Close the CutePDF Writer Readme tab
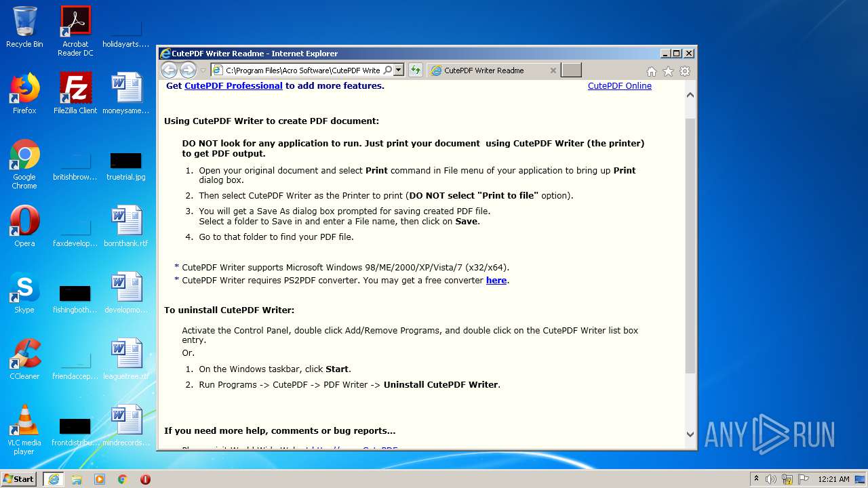Image resolution: width=868 pixels, height=488 pixels. [x=553, y=70]
